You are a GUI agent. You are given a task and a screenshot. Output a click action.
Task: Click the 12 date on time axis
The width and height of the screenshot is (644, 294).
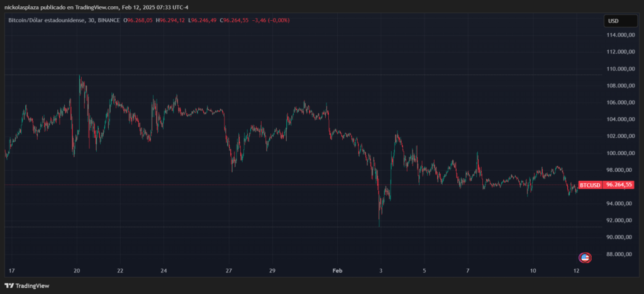[x=577, y=271]
